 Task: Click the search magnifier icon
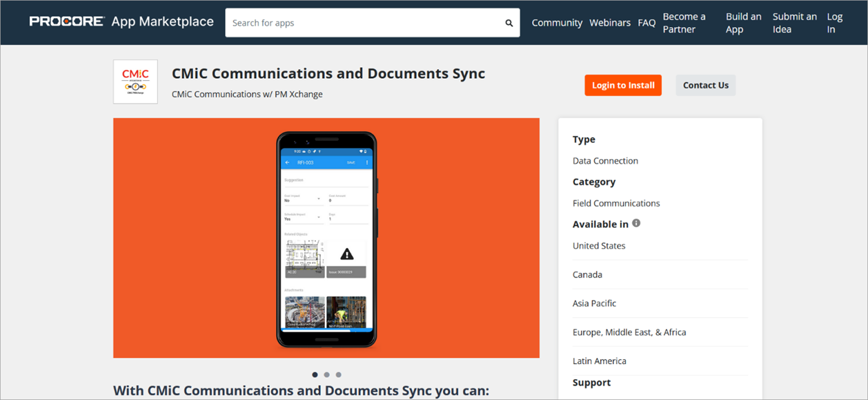[509, 23]
